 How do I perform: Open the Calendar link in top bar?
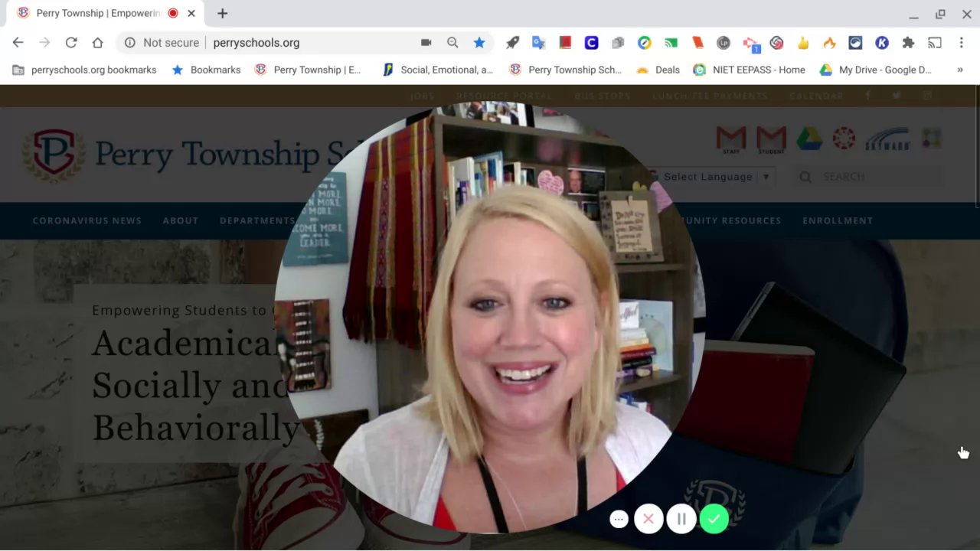tap(816, 96)
